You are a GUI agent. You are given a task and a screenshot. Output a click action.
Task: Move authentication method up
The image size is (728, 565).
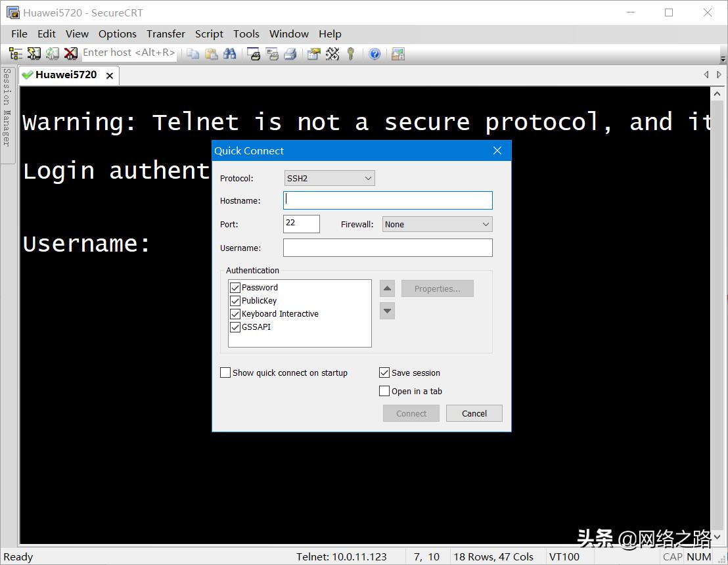pyautogui.click(x=387, y=288)
